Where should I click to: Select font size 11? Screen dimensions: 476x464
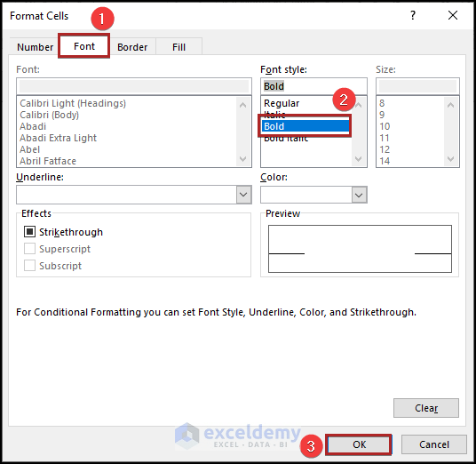tap(385, 138)
